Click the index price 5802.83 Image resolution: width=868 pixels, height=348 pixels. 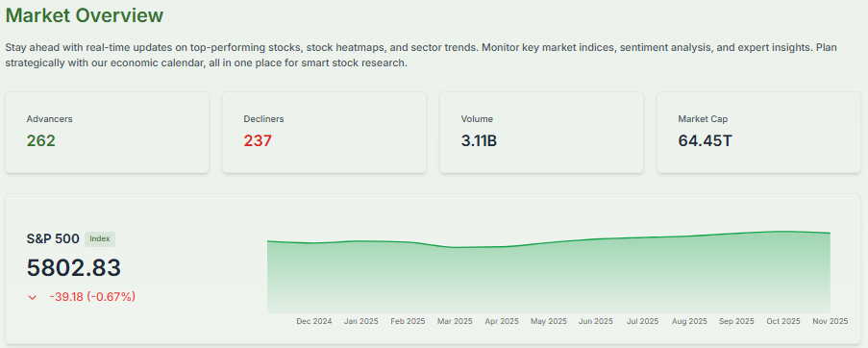click(x=74, y=268)
